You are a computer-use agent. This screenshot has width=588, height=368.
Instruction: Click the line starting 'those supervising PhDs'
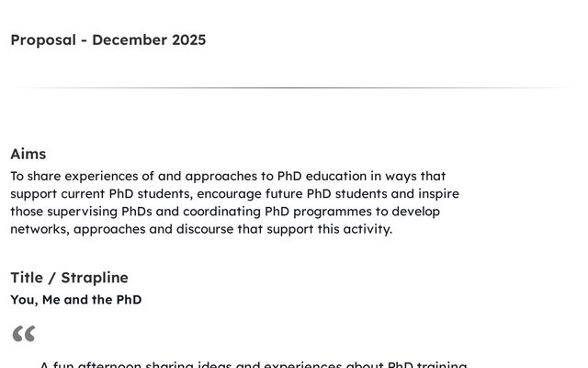[224, 211]
